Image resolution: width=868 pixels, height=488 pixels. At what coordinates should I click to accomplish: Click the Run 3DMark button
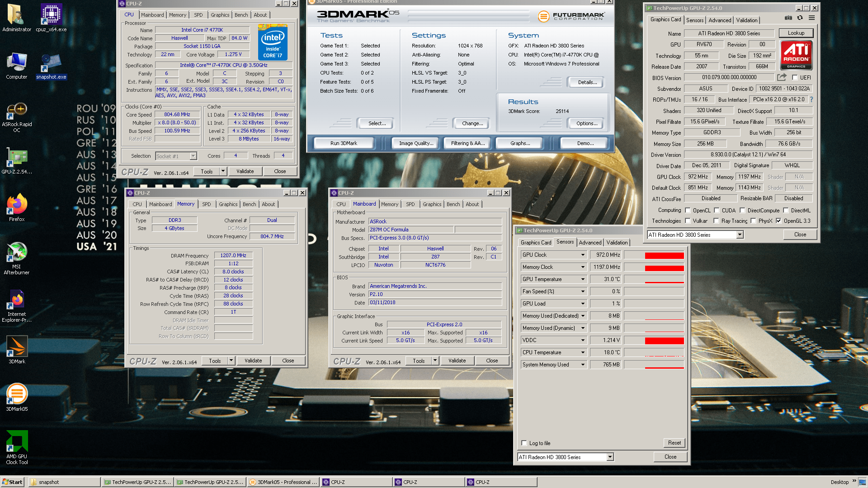(x=344, y=143)
